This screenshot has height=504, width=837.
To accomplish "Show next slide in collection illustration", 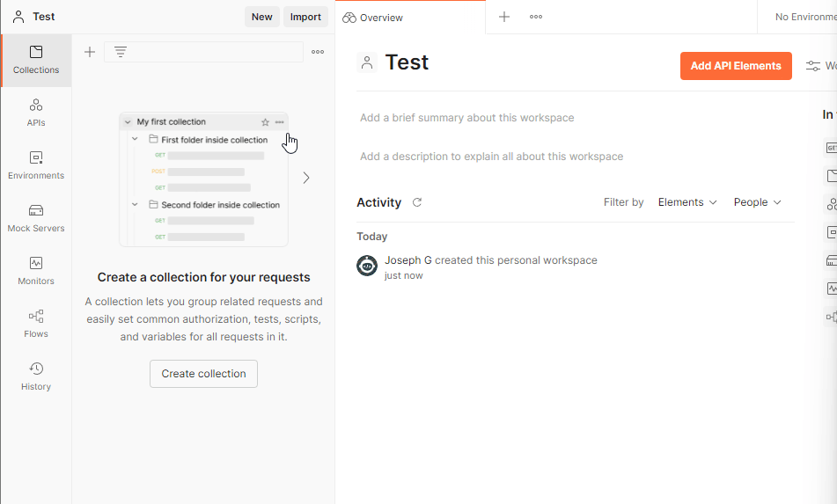I will (306, 178).
